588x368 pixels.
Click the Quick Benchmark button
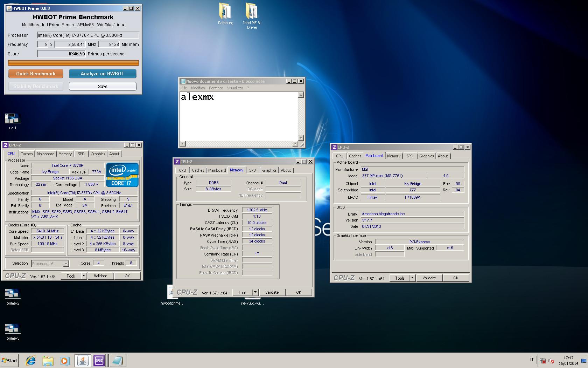pyautogui.click(x=36, y=74)
